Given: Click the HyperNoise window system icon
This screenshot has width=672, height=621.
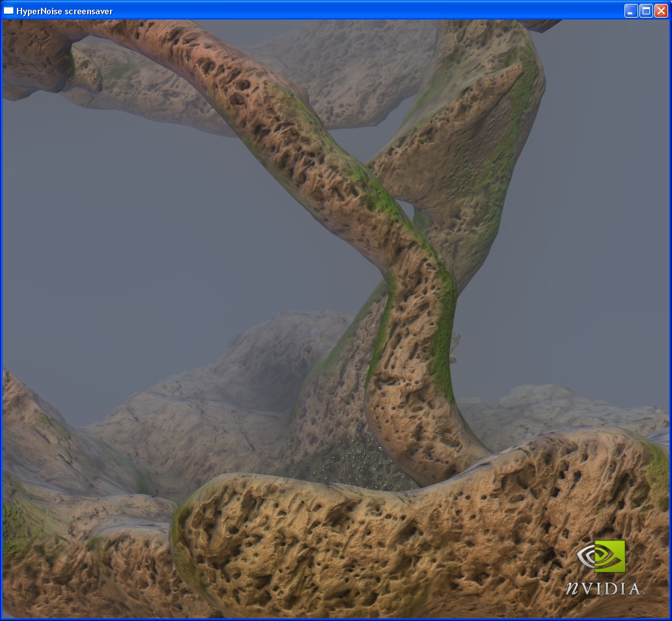Looking at the screenshot, I should pos(8,10).
